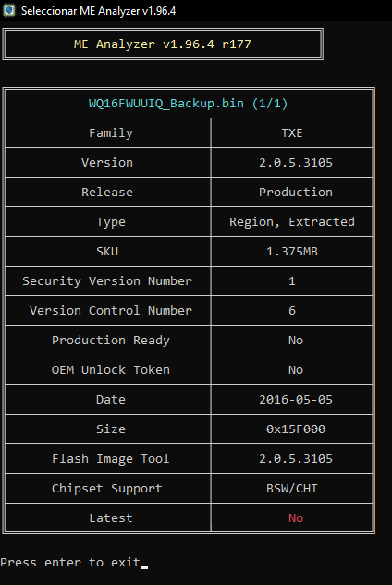Screen dimensions: 392x585
Task: Click the Size value 0x15F000
Action: 296,429
